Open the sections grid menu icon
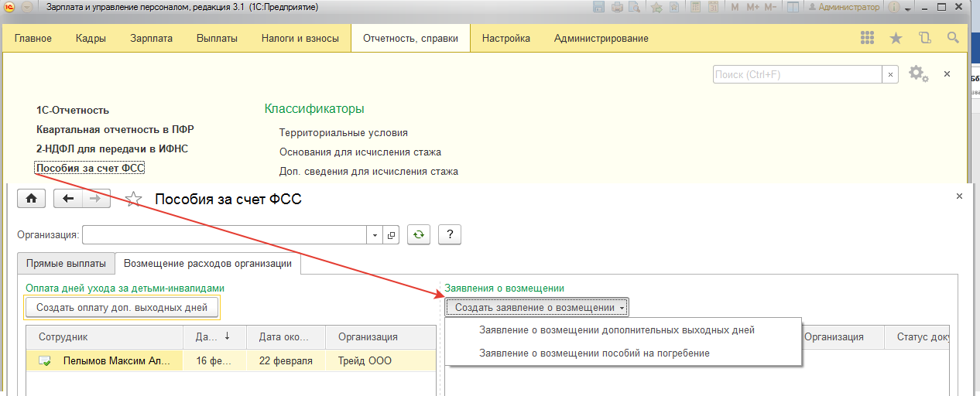This screenshot has height=396, width=980. [x=868, y=38]
